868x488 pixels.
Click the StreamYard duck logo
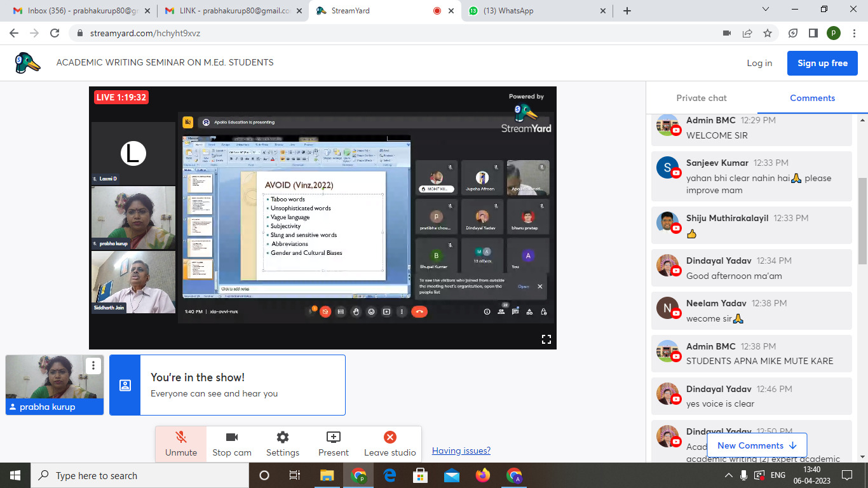pos(27,62)
